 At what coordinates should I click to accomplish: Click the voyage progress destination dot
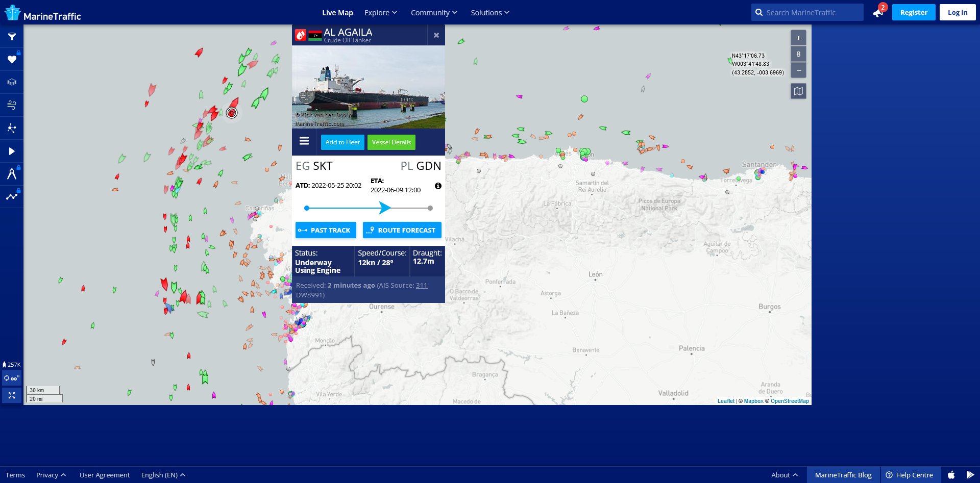click(x=430, y=208)
